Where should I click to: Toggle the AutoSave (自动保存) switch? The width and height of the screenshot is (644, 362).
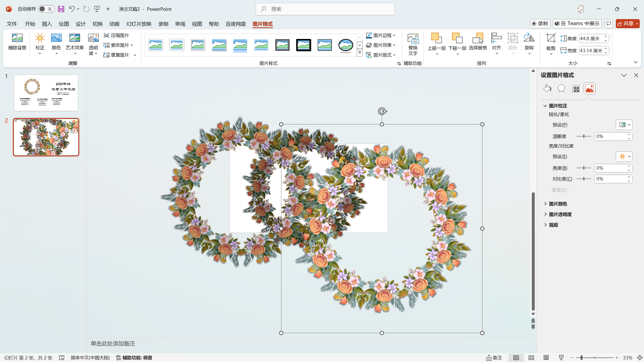point(46,9)
